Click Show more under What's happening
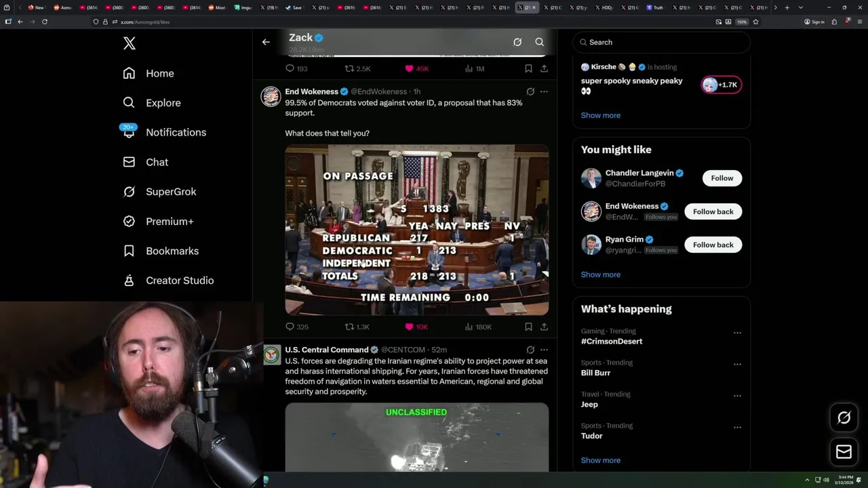 pos(600,460)
